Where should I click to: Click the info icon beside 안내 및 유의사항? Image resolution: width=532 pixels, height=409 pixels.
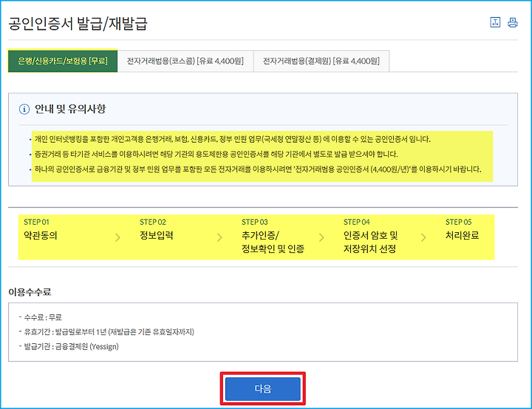[x=24, y=109]
